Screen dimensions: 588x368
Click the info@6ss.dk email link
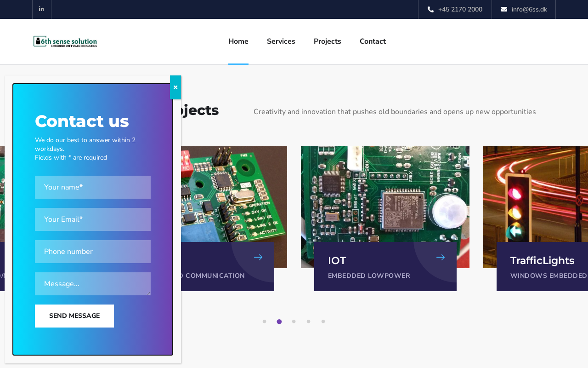tap(529, 10)
